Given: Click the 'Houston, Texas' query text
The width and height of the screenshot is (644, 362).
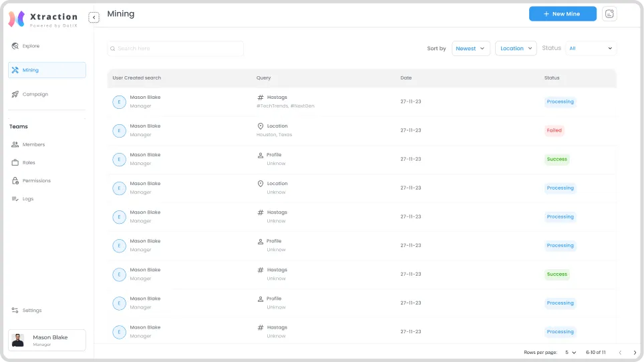Looking at the screenshot, I should pyautogui.click(x=275, y=135).
